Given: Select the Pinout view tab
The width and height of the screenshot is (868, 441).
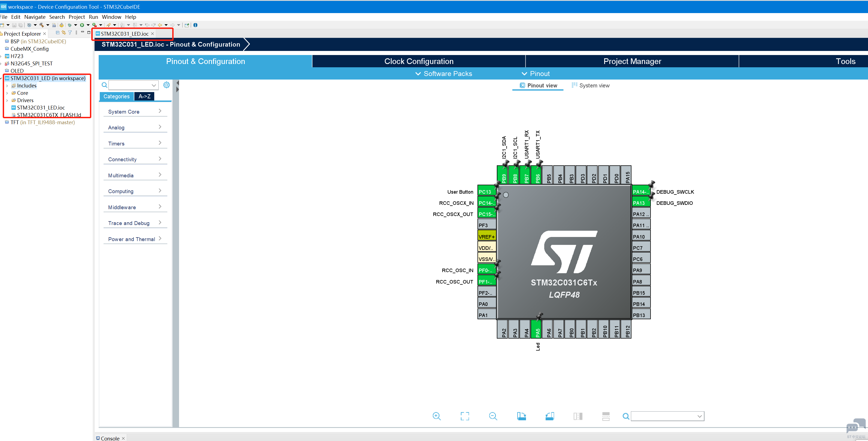Looking at the screenshot, I should coord(538,86).
